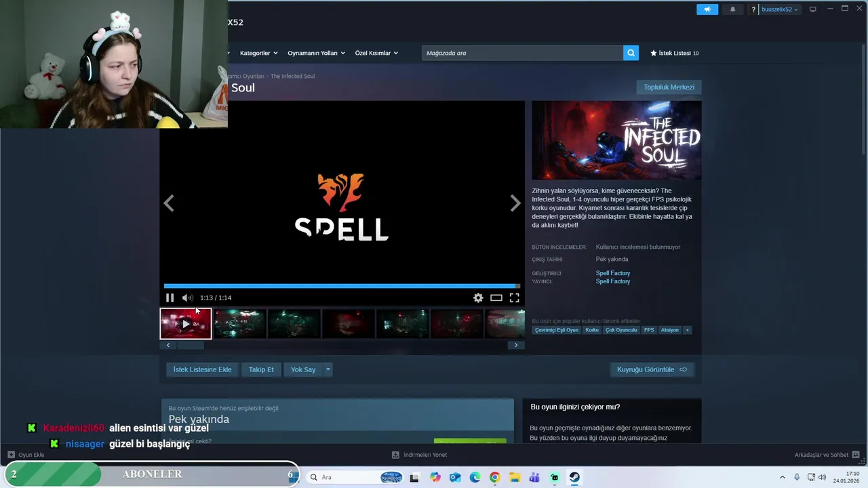Click the Windows taskbar Ara search box

[356, 477]
